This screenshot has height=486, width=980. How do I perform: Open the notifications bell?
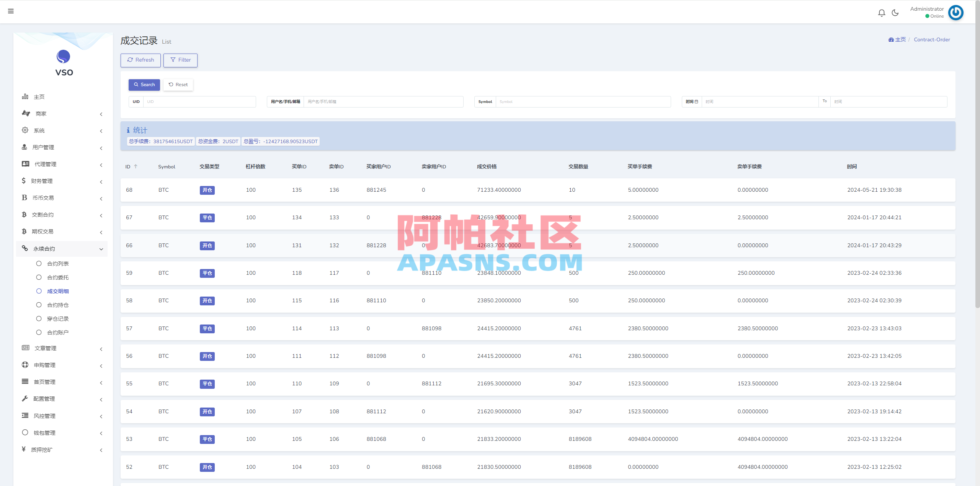pos(882,13)
